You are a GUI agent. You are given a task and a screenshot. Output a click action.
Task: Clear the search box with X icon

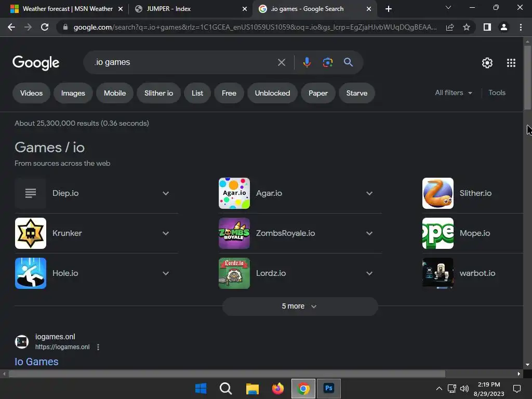(x=281, y=62)
